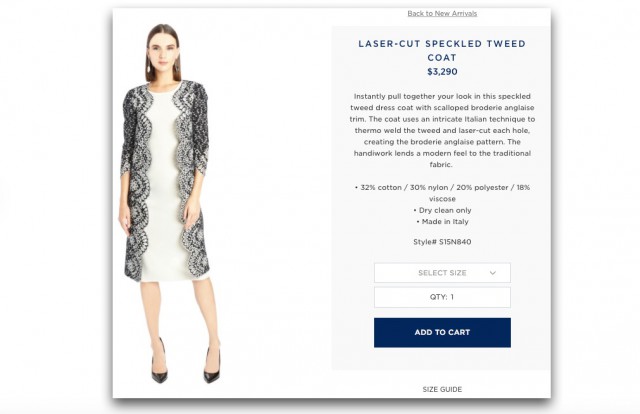
Task: Click the product description paragraph
Action: click(441, 130)
